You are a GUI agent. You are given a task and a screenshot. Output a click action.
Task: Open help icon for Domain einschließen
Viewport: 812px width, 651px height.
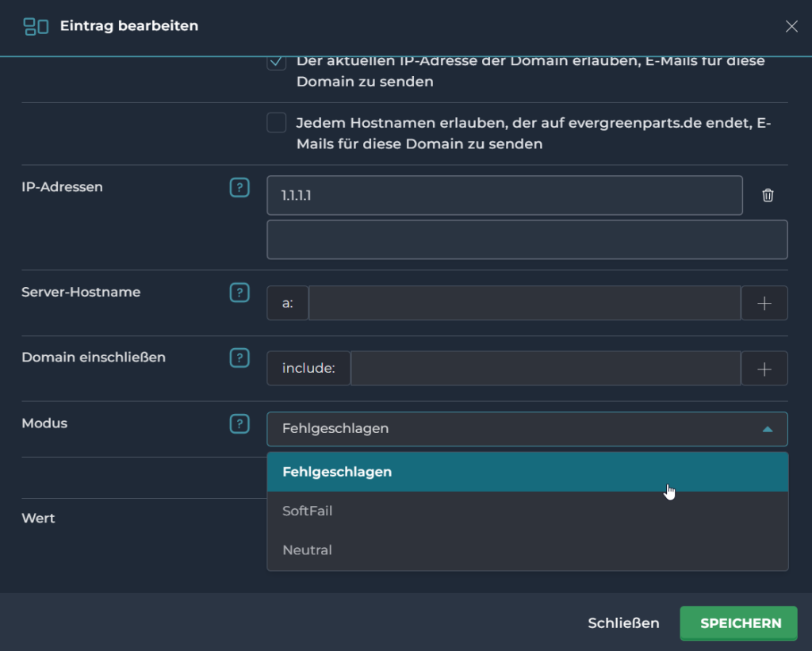coord(239,358)
